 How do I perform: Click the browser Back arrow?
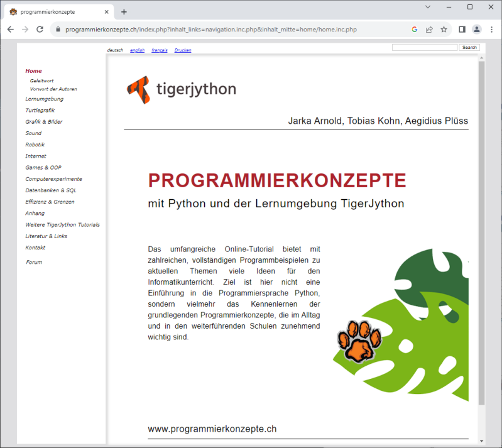pos(11,30)
